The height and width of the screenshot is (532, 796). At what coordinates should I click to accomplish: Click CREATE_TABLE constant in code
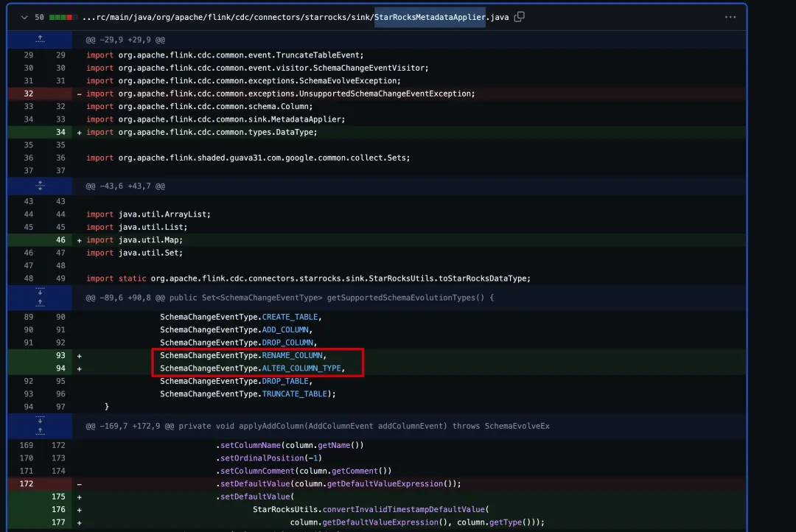(290, 317)
